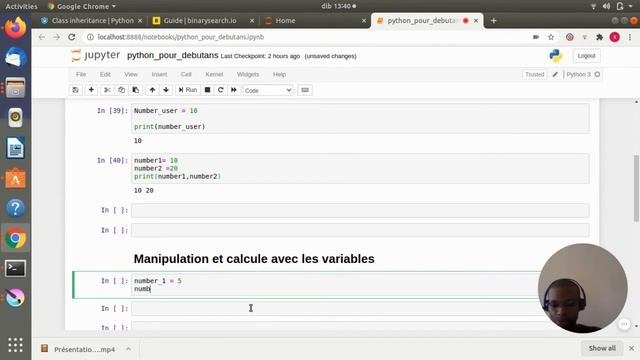Switch to the Home tab
The image size is (640, 360).
[285, 20]
